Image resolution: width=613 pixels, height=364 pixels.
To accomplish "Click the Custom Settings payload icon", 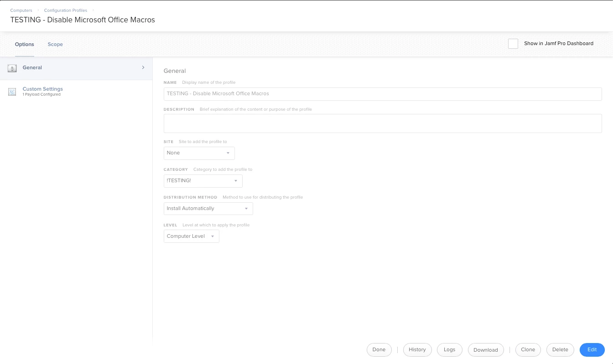I will click(12, 92).
